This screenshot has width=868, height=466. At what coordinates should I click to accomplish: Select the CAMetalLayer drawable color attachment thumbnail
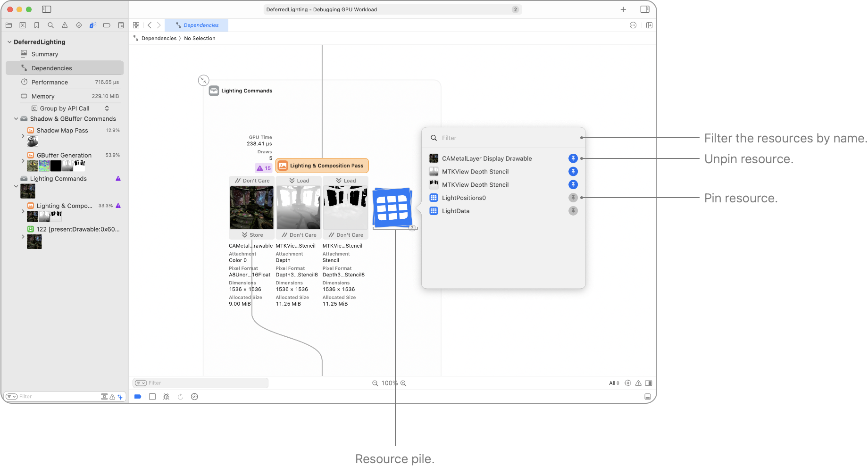[x=251, y=208]
